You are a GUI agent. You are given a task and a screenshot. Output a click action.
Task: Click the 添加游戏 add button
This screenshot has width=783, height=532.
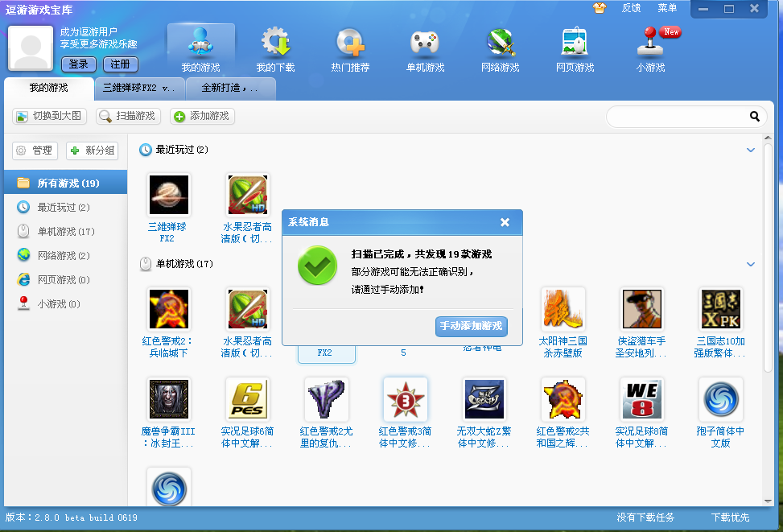pos(202,117)
